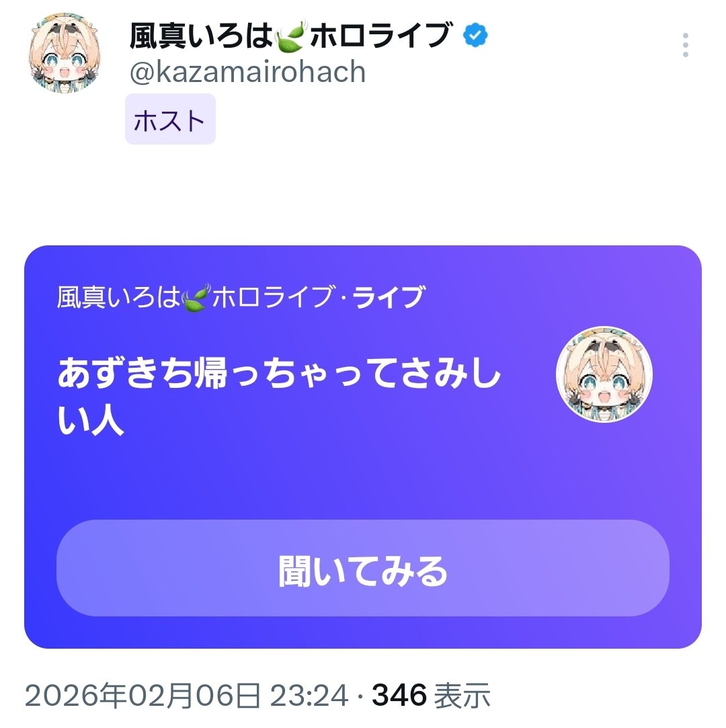This screenshot has height=728, width=726.
Task: Click the host name text inside the Space card
Action: [194, 297]
